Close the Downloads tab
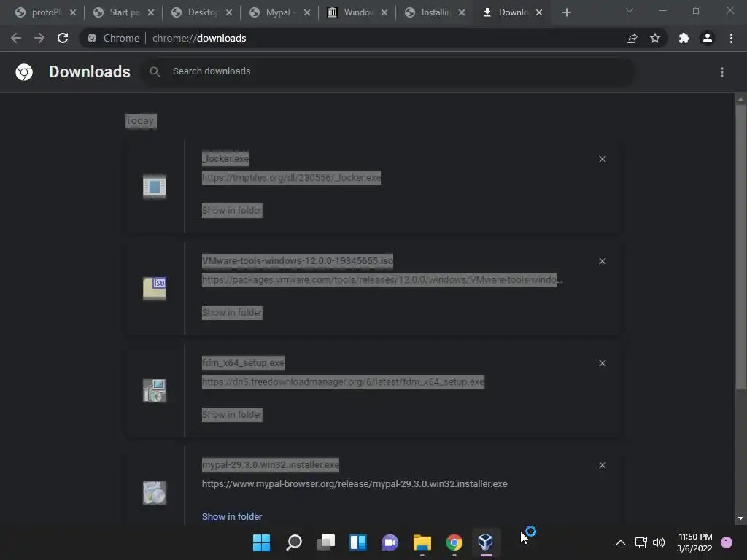Screen dimensions: 747x560 (x=539, y=12)
